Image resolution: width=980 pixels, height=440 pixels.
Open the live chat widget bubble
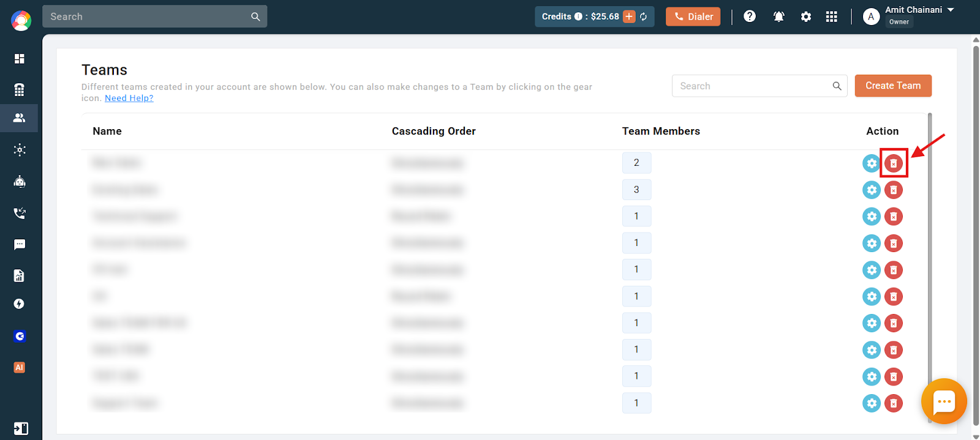point(944,401)
